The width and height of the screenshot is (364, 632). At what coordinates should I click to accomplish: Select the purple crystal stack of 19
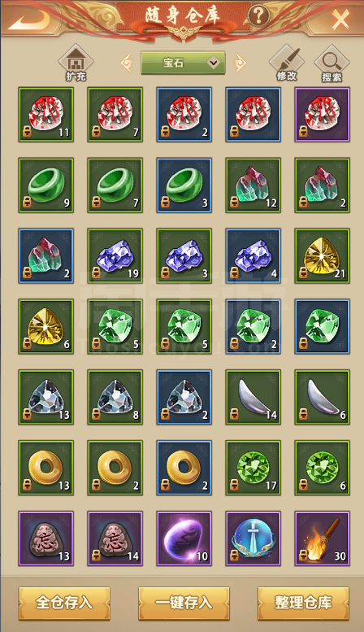[115, 256]
